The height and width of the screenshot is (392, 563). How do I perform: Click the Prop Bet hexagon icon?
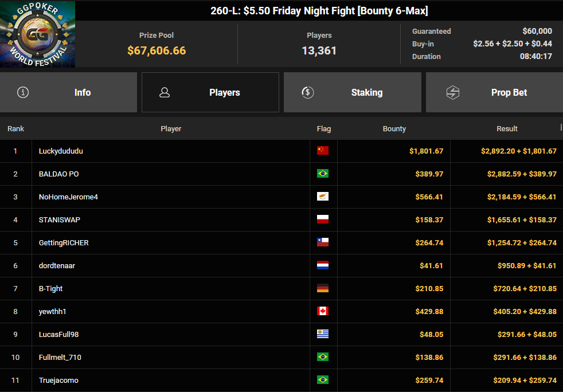[453, 92]
